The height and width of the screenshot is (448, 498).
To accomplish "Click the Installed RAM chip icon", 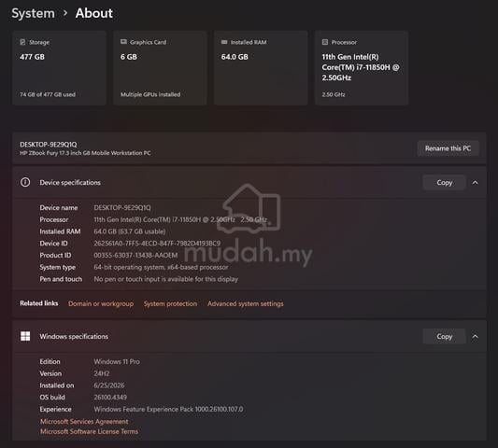I will pyautogui.click(x=224, y=42).
